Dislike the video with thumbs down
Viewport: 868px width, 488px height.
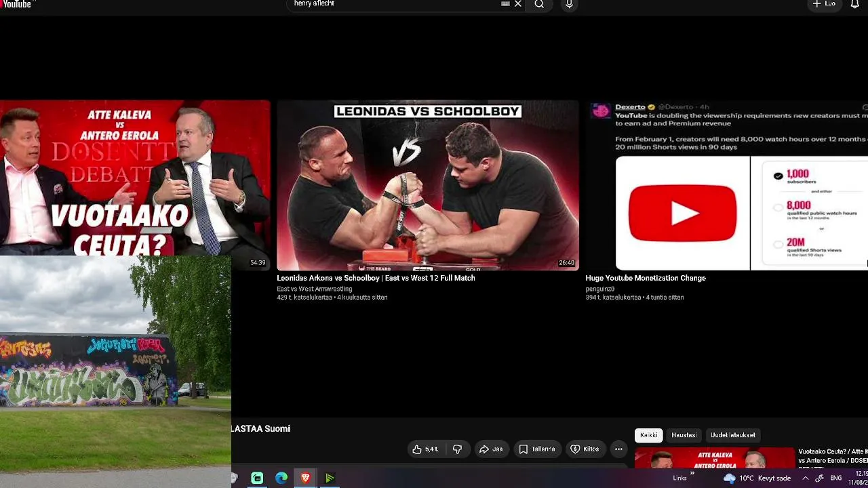(x=457, y=449)
